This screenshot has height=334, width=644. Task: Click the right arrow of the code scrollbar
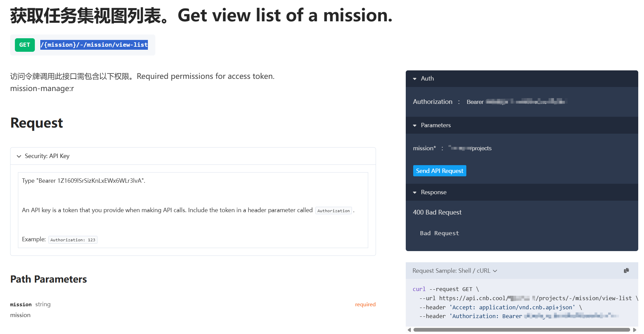coord(635,330)
